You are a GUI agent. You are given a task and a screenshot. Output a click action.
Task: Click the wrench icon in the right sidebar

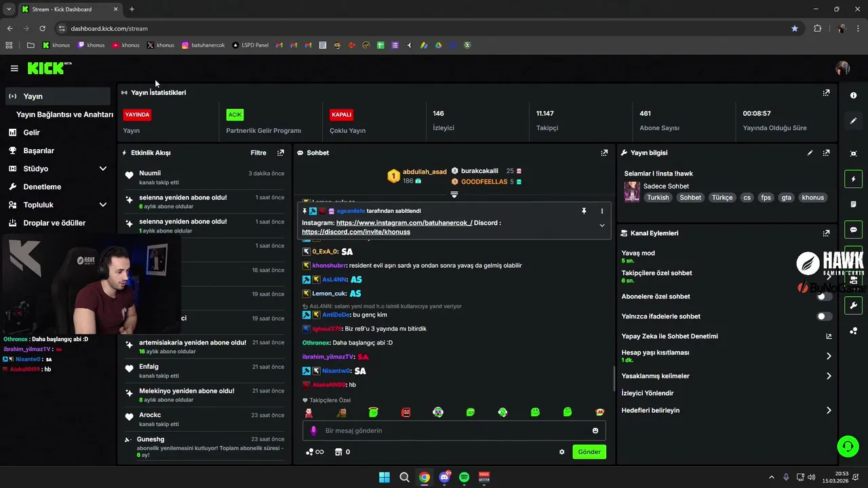854,306
